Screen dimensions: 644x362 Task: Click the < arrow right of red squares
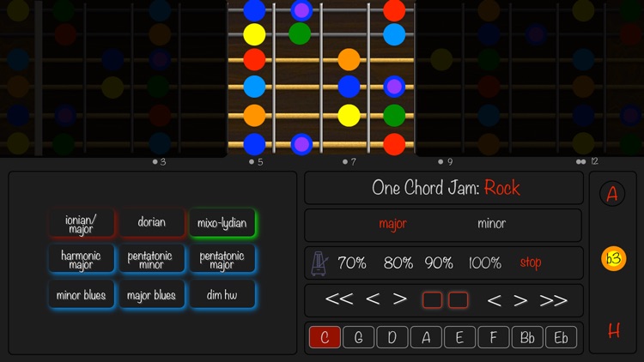point(494,300)
